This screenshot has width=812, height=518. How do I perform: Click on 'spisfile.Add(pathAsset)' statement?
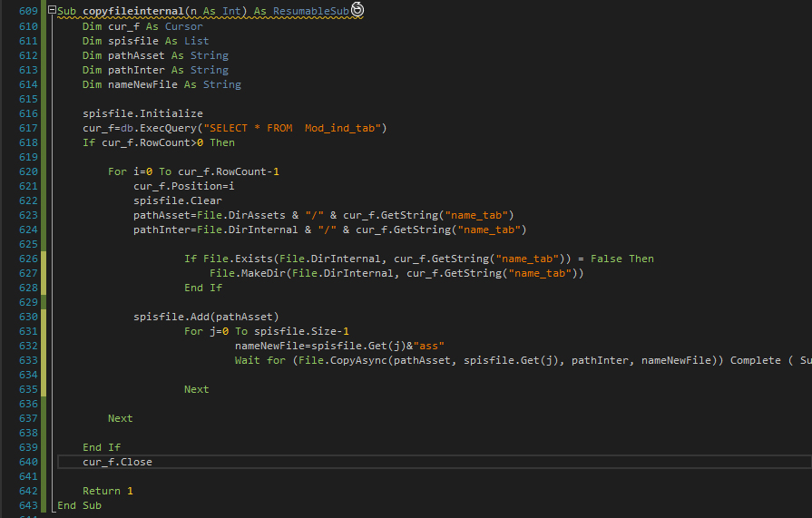[x=206, y=317]
